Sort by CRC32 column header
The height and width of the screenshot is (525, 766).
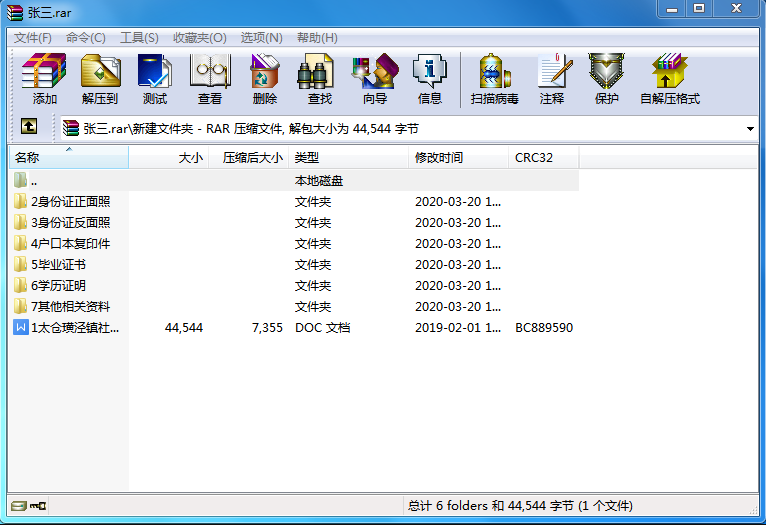[x=544, y=157]
